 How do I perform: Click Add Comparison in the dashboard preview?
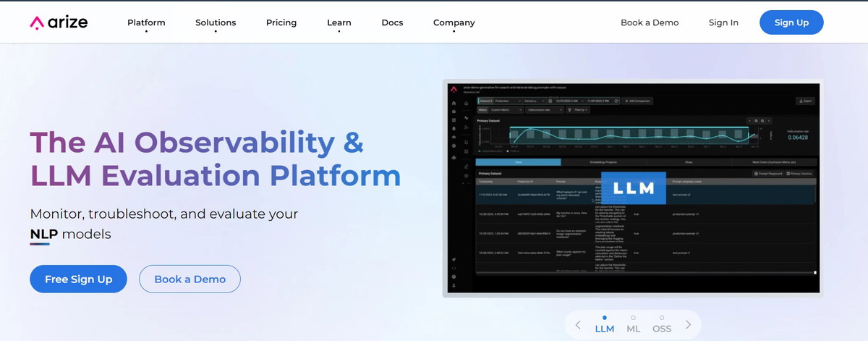coord(639,101)
